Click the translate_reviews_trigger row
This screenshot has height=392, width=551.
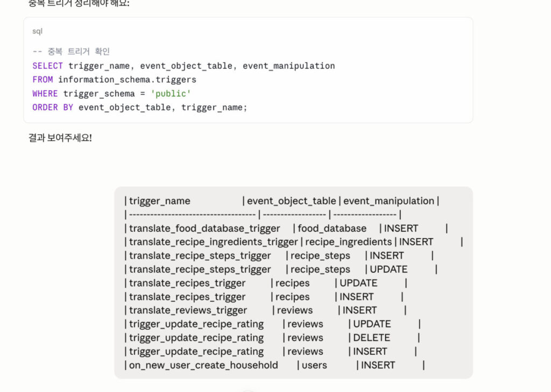tap(265, 310)
